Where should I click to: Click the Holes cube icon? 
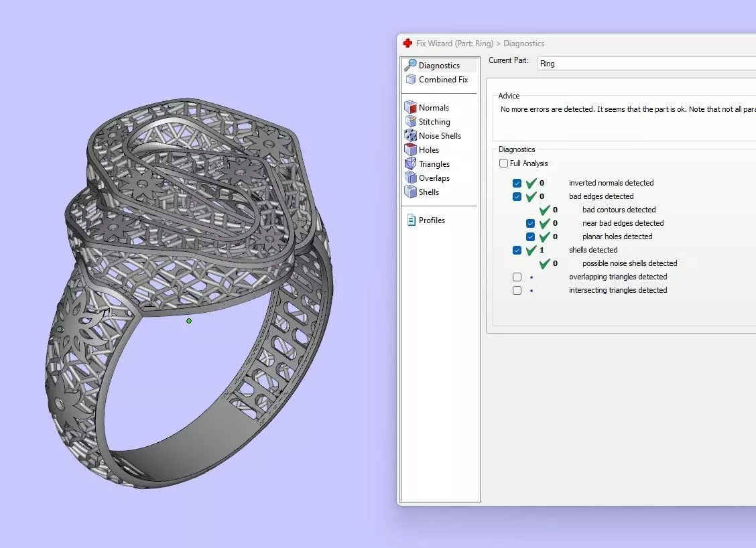click(410, 149)
